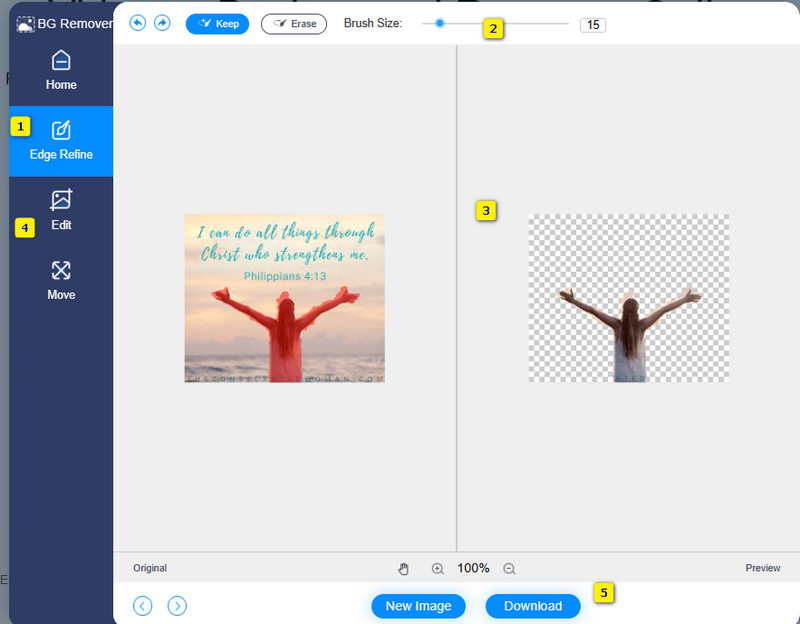
Task: Click the undo arrow icon
Action: pos(138,23)
